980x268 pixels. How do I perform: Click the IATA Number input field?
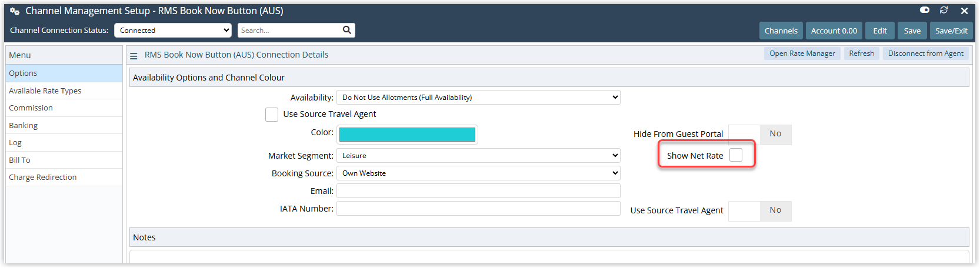pos(478,209)
